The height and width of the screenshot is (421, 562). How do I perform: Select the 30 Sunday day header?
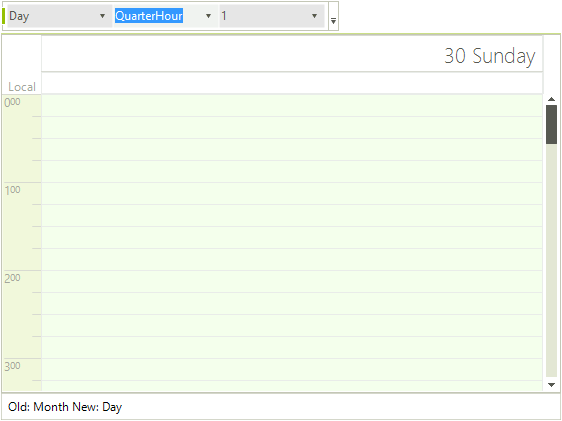tap(292, 53)
